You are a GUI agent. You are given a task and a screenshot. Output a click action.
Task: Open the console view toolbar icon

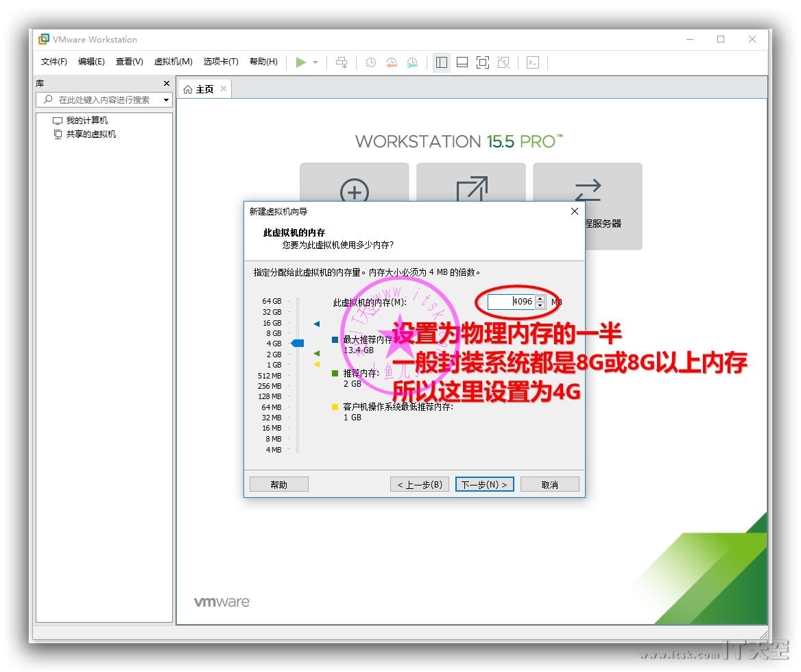click(533, 62)
